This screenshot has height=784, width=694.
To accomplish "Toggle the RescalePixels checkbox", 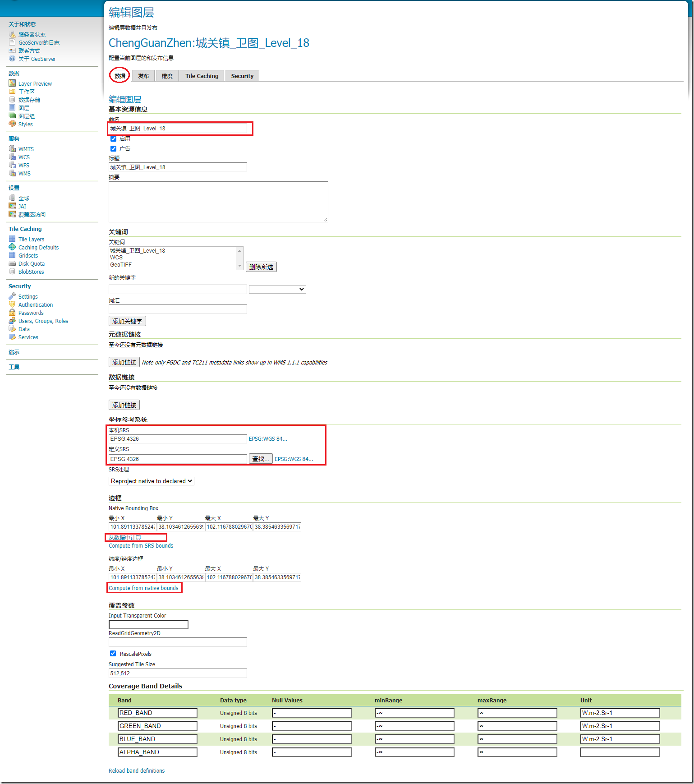I will (x=113, y=654).
